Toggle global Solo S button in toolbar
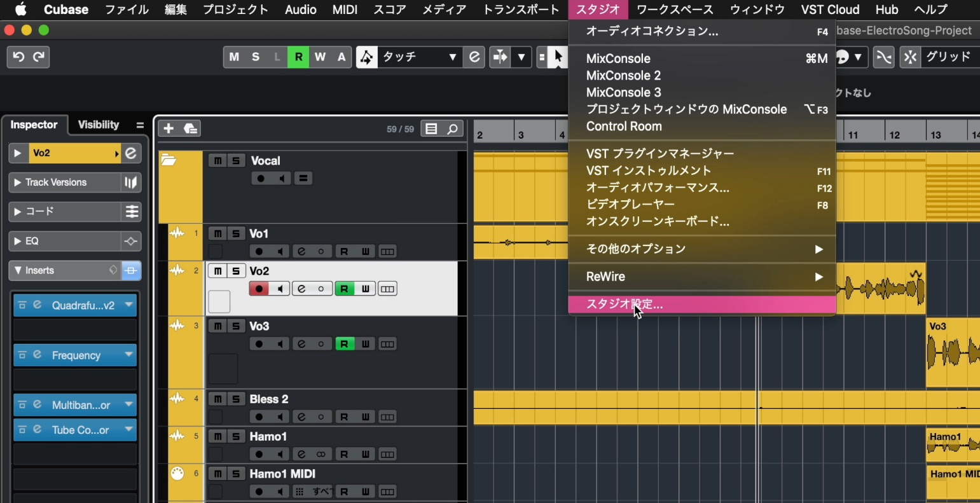980x503 pixels. (256, 57)
